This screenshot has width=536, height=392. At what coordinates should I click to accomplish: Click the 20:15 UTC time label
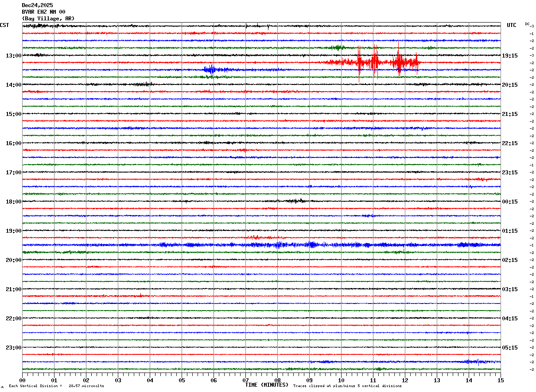pos(510,85)
